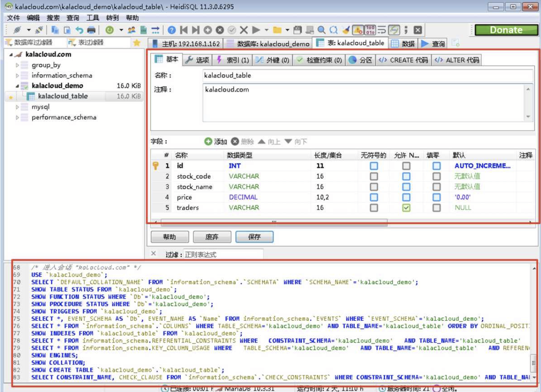Image resolution: width=541 pixels, height=392 pixels.
Task: Click the cancel editing X icon
Action: pos(244,30)
